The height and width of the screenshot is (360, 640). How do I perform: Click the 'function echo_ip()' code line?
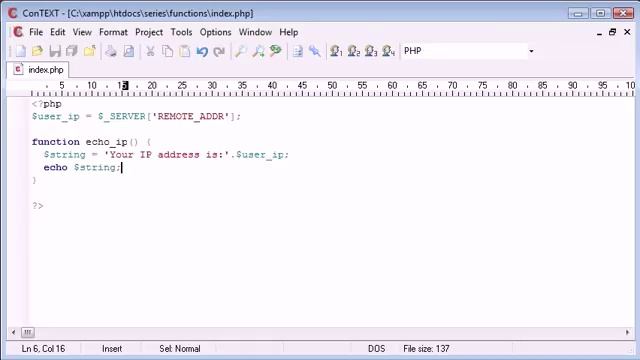click(x=91, y=142)
